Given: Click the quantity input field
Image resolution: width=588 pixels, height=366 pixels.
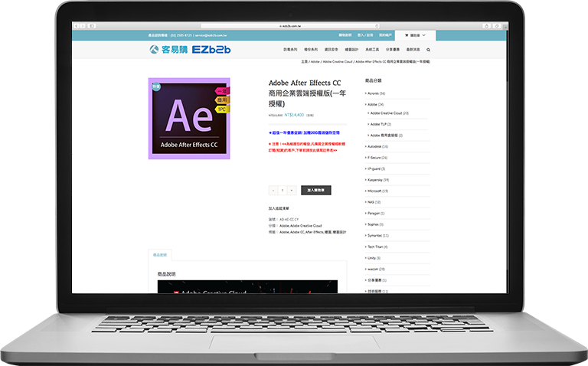Looking at the screenshot, I should 283,190.
